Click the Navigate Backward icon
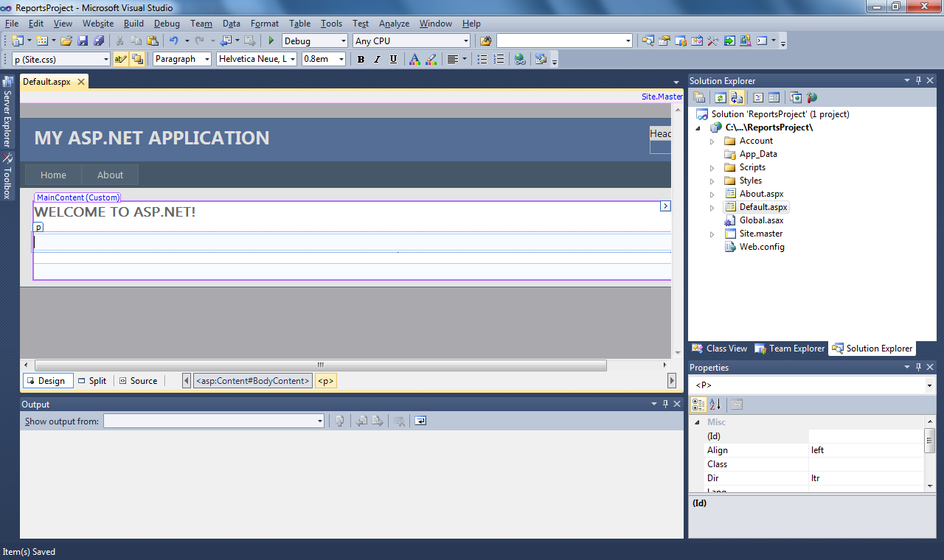This screenshot has width=944, height=560. (x=226, y=41)
